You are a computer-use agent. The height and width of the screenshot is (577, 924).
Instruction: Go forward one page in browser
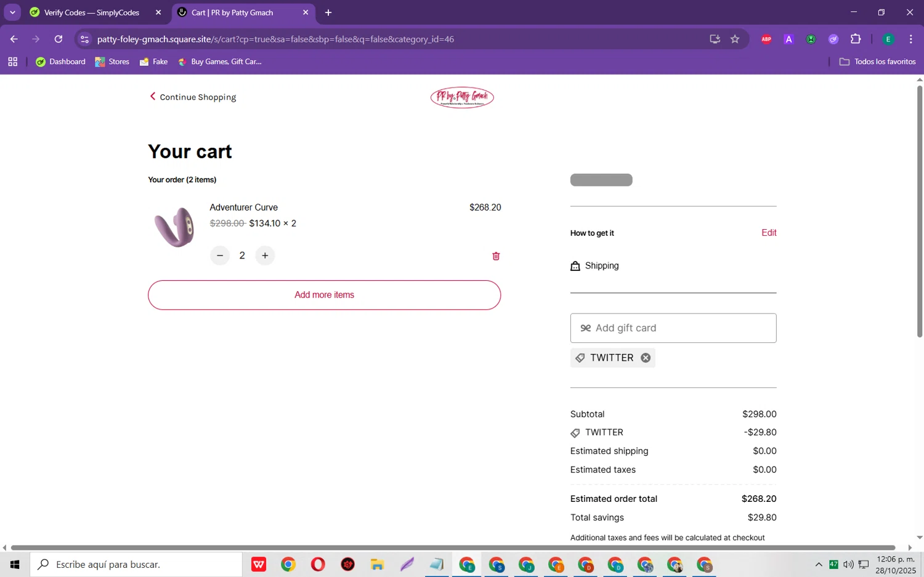pyautogui.click(x=36, y=39)
